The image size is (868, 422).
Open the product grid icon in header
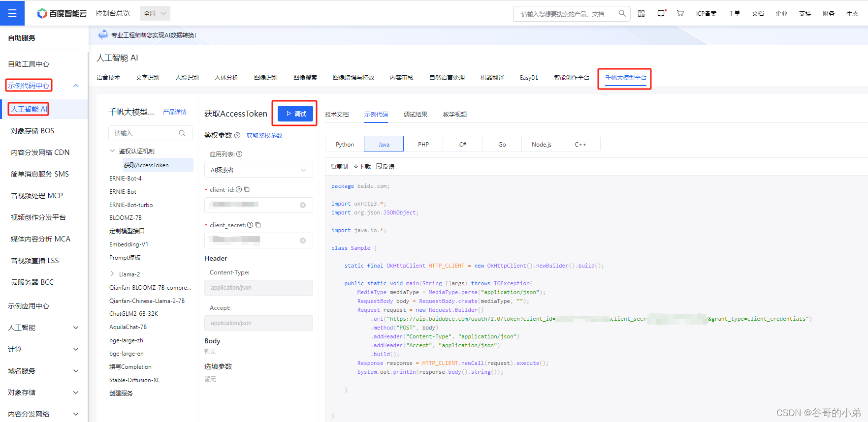[641, 13]
